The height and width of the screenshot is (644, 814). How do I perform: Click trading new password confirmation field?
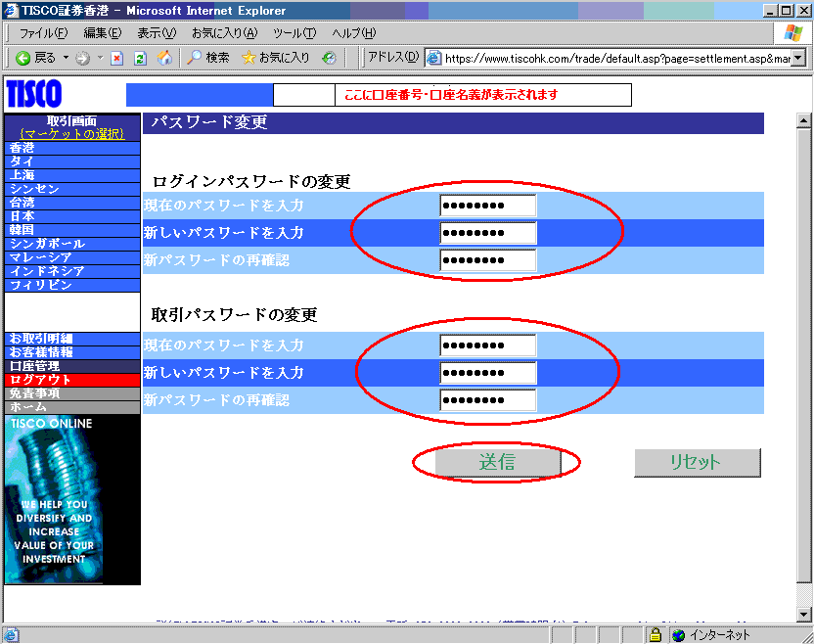(x=488, y=400)
